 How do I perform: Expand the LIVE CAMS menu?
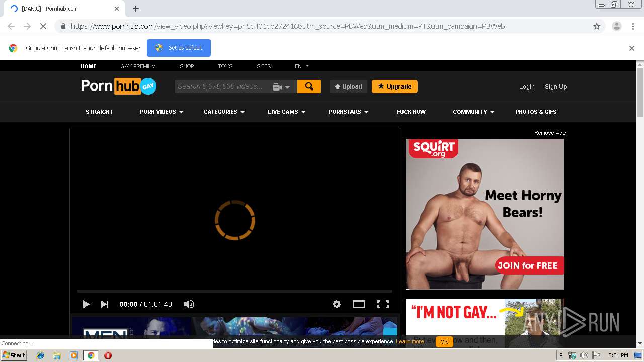tap(287, 112)
